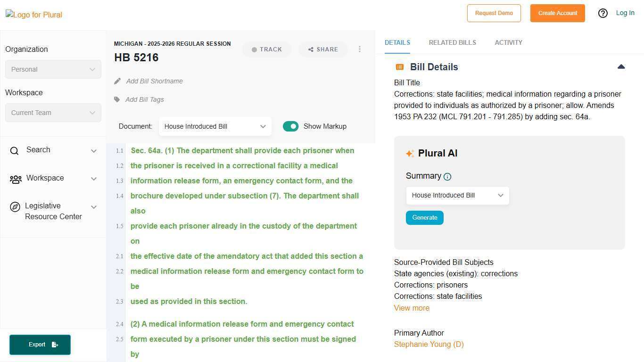Screen dimensions: 644x362
Task: Click the Plural logo in header
Action: [x=34, y=15]
